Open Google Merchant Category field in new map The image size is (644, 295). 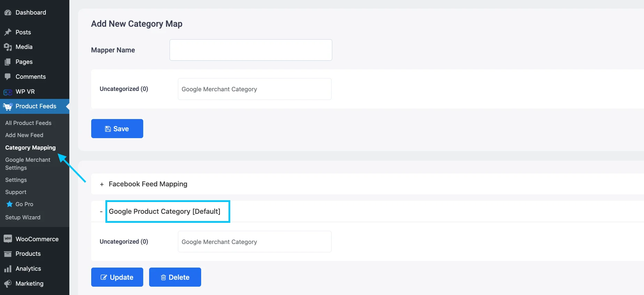pyautogui.click(x=255, y=89)
